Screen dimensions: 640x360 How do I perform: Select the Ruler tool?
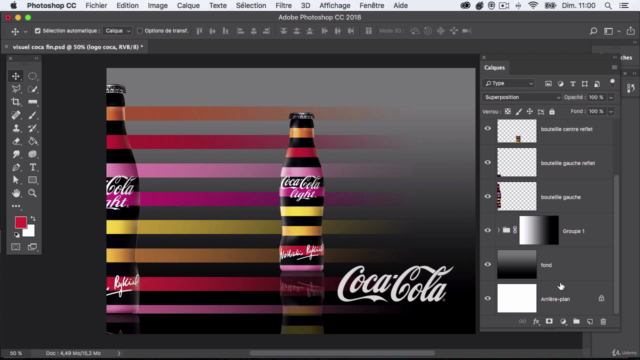[32, 102]
